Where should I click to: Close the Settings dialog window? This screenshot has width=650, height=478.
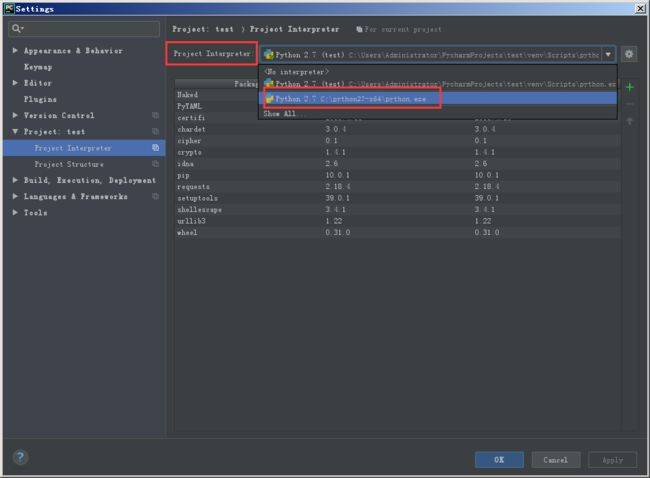(x=640, y=8)
